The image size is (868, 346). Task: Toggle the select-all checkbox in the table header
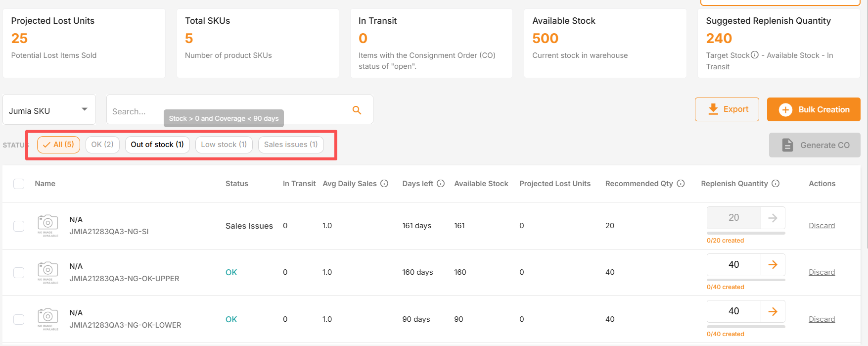(x=19, y=184)
